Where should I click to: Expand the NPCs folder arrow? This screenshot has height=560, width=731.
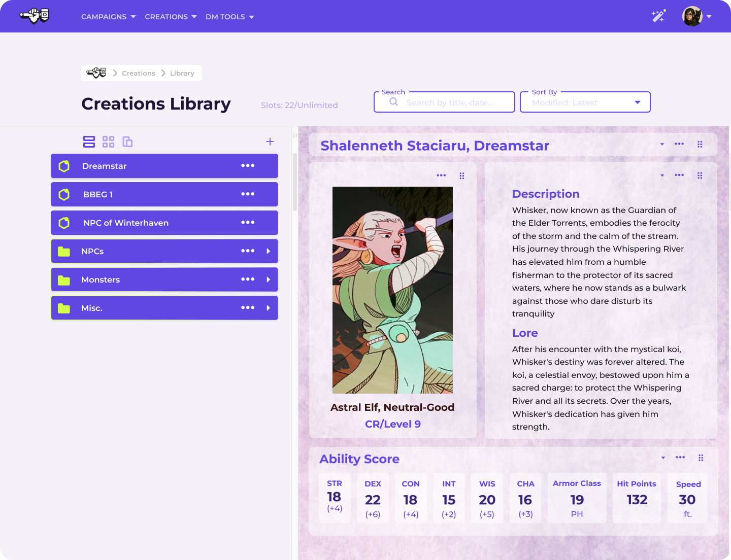click(x=268, y=251)
